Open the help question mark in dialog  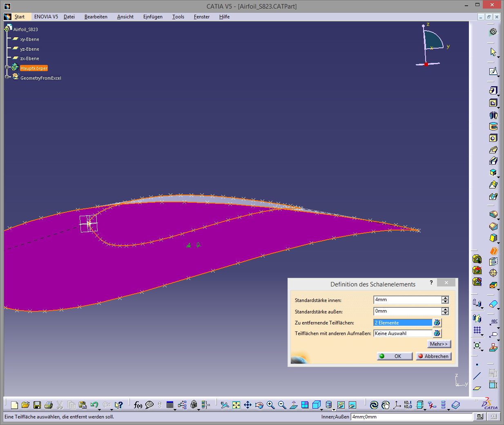point(431,283)
